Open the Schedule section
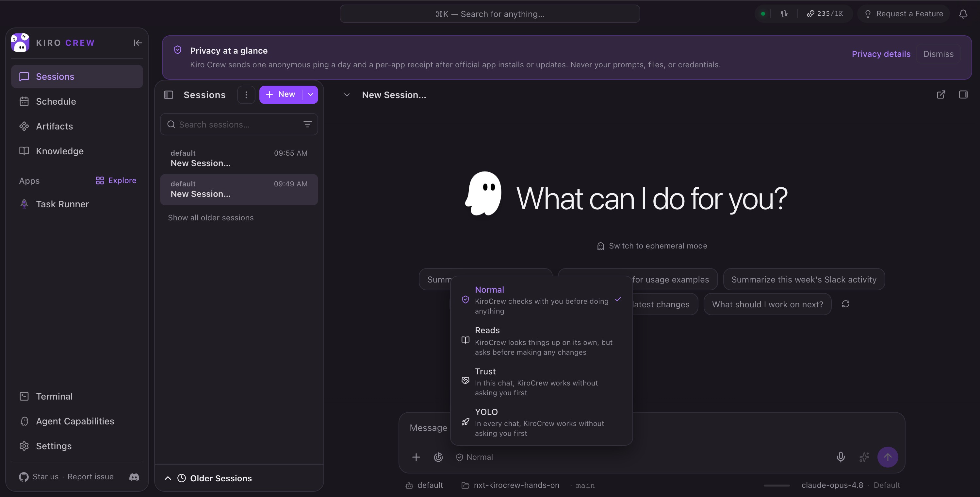The width and height of the screenshot is (980, 497). (77, 101)
